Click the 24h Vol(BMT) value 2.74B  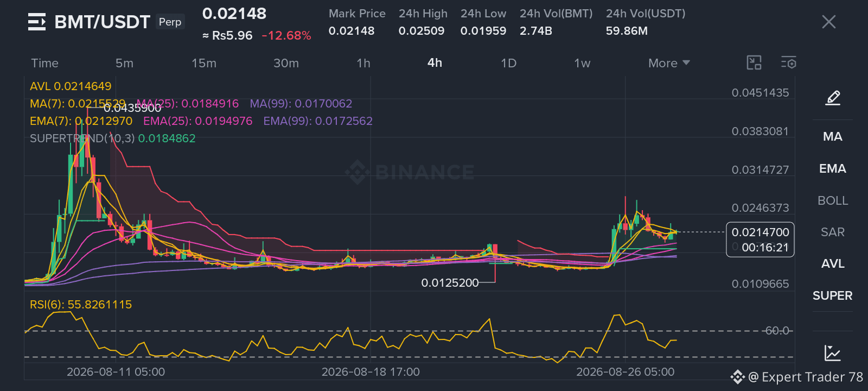pyautogui.click(x=536, y=31)
